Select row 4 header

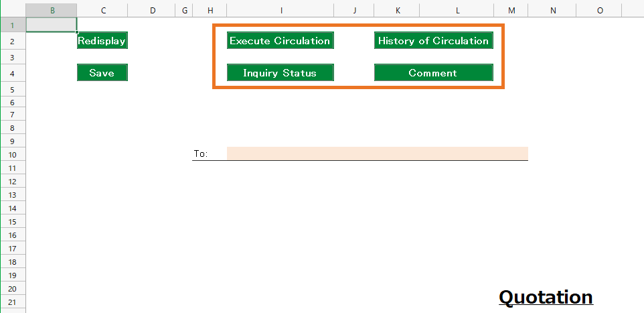tap(12, 74)
